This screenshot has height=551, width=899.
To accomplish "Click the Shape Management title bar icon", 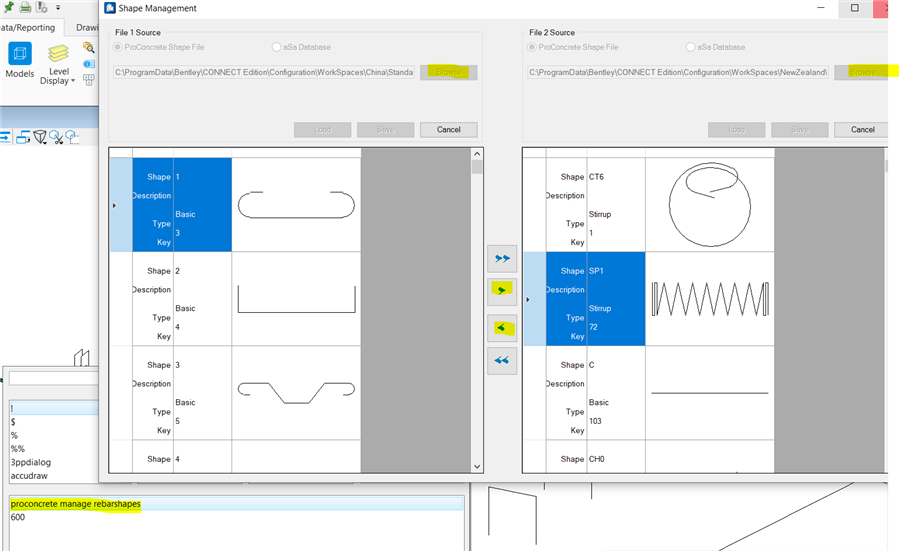I will (110, 8).
